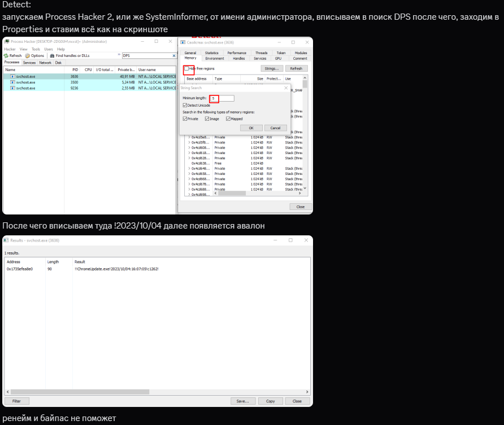Open the View menu
Image resolution: width=504 pixels, height=425 pixels.
click(24, 49)
